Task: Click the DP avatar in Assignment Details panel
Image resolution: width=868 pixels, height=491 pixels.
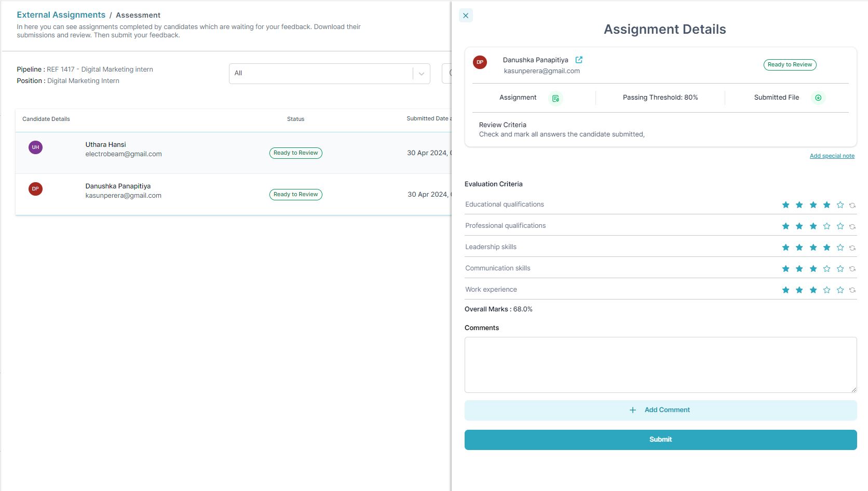Action: (x=480, y=62)
